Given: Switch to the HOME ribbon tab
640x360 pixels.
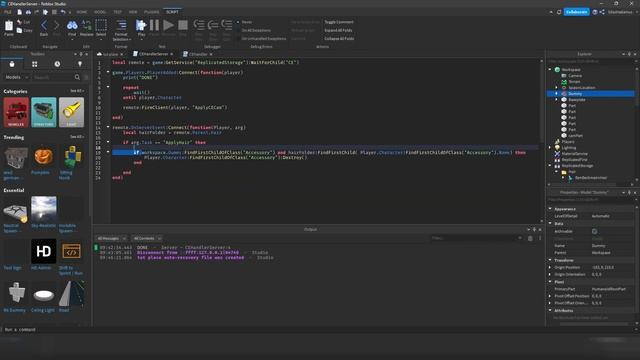Looking at the screenshot, I should [x=82, y=12].
